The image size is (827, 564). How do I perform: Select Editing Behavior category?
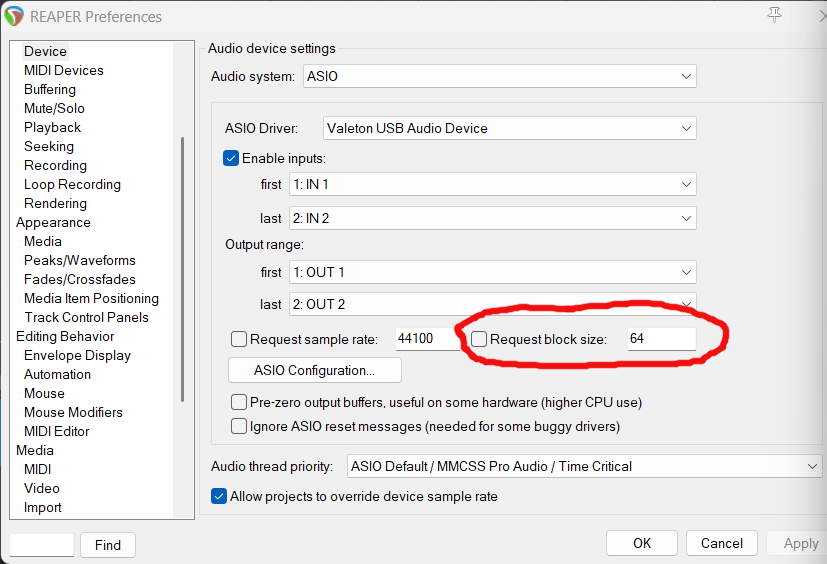click(x=65, y=336)
